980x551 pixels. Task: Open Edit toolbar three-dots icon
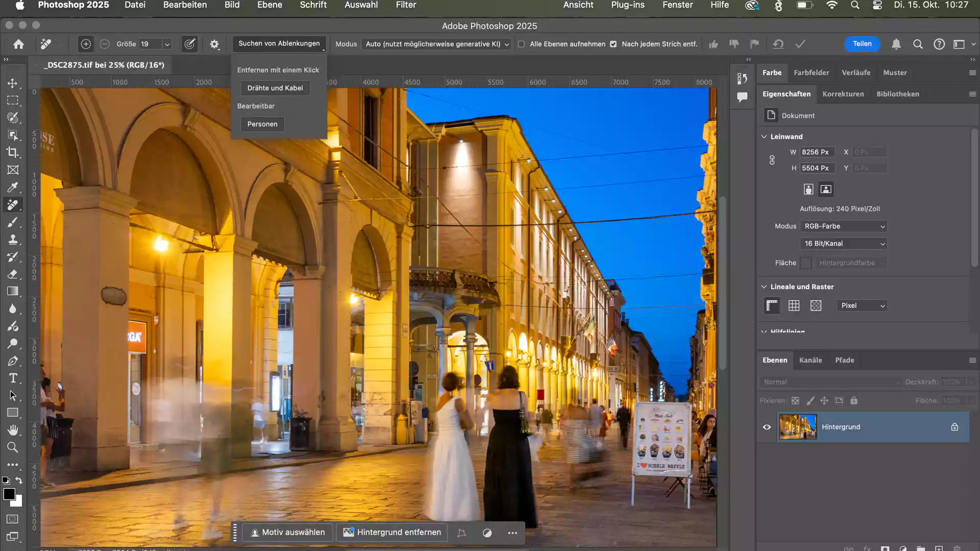tap(13, 465)
